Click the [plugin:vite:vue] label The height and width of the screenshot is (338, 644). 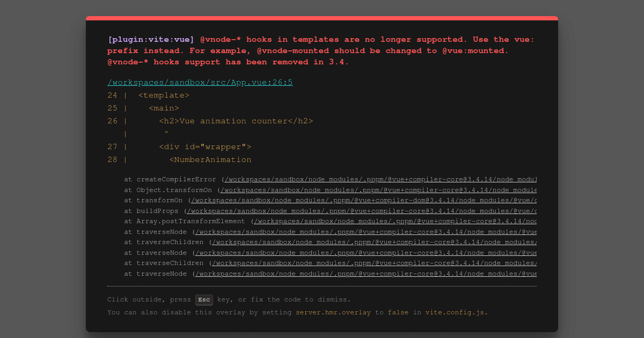click(151, 39)
